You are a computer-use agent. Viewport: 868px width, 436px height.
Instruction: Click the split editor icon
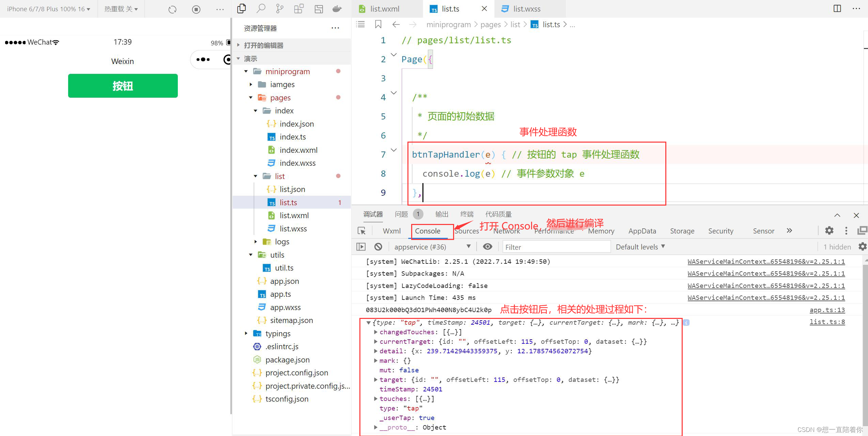pyautogui.click(x=837, y=9)
